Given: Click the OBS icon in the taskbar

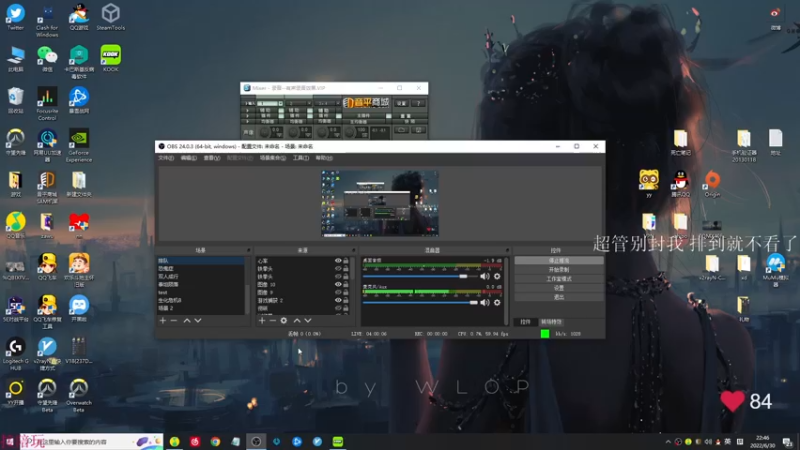Looking at the screenshot, I should (x=256, y=442).
